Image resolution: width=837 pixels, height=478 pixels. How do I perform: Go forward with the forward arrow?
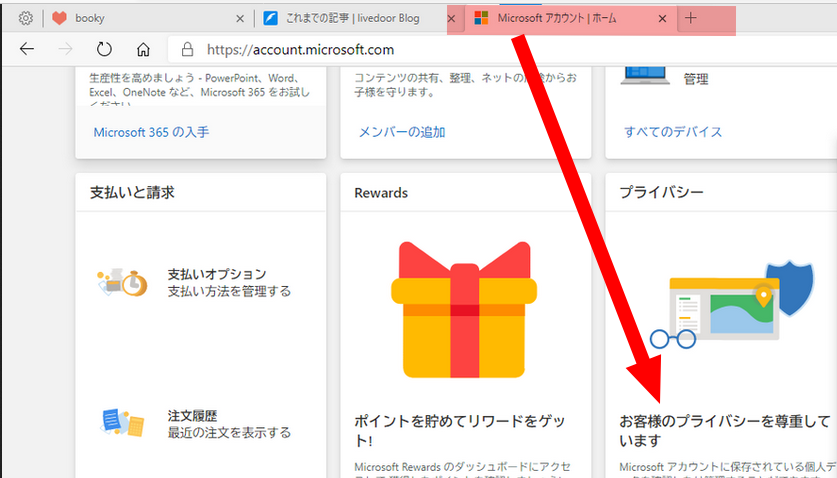[65, 49]
